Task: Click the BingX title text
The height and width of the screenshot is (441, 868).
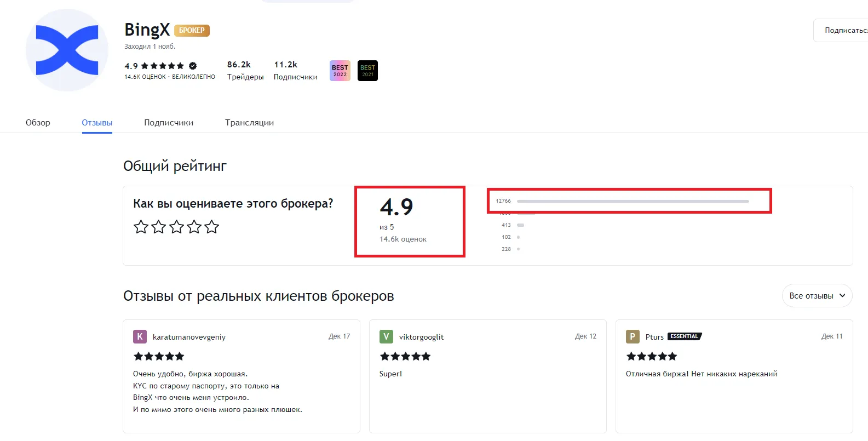Action: 147,30
